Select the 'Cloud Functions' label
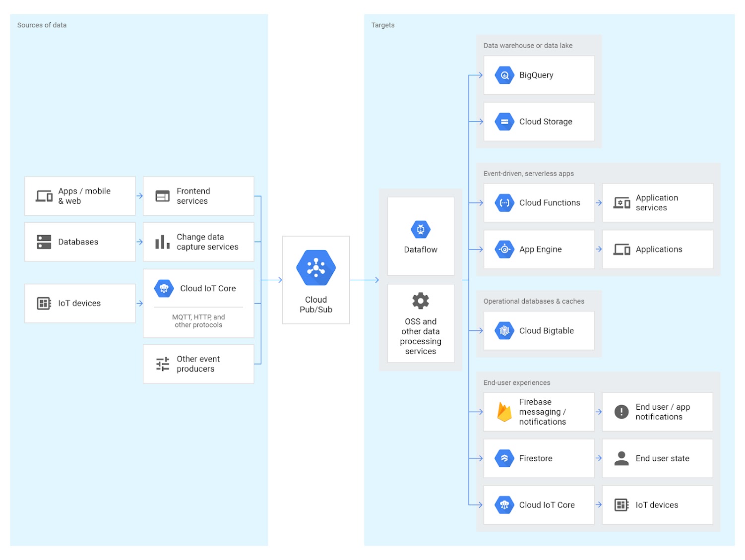This screenshot has width=745, height=560. coord(550,203)
